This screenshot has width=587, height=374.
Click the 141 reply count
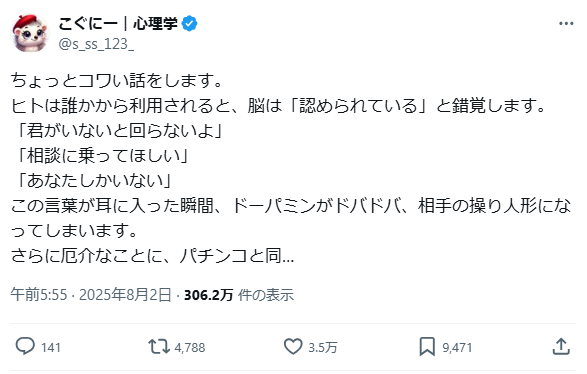click(51, 347)
